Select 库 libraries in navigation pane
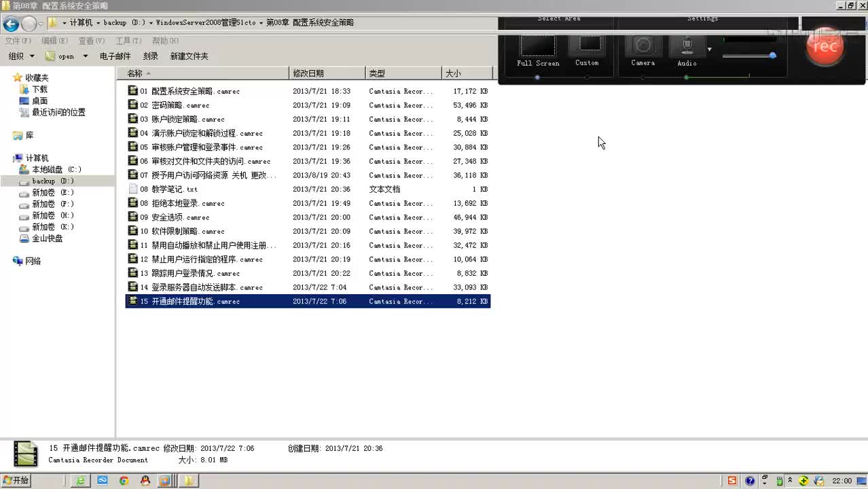Viewport: 868px width, 489px height. click(23, 136)
